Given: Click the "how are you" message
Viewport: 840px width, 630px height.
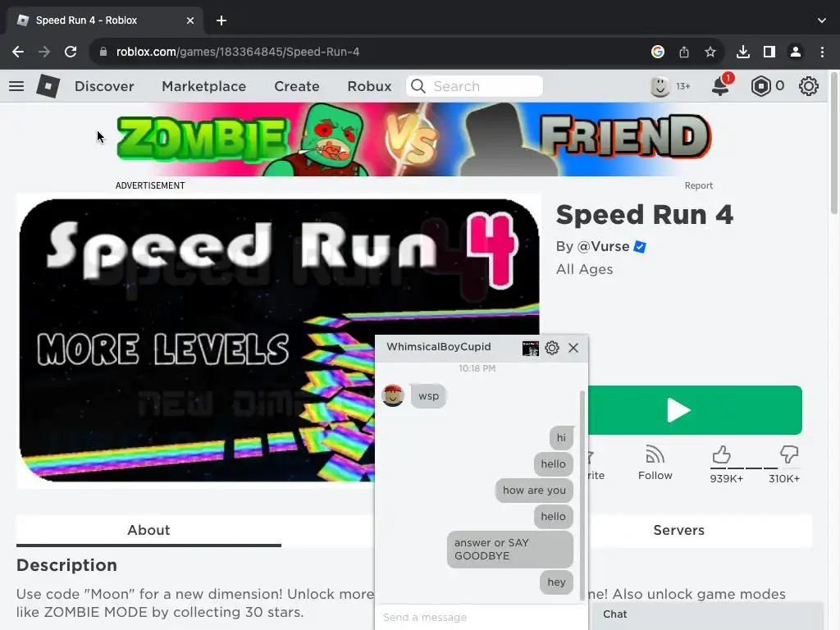Looking at the screenshot, I should (534, 491).
